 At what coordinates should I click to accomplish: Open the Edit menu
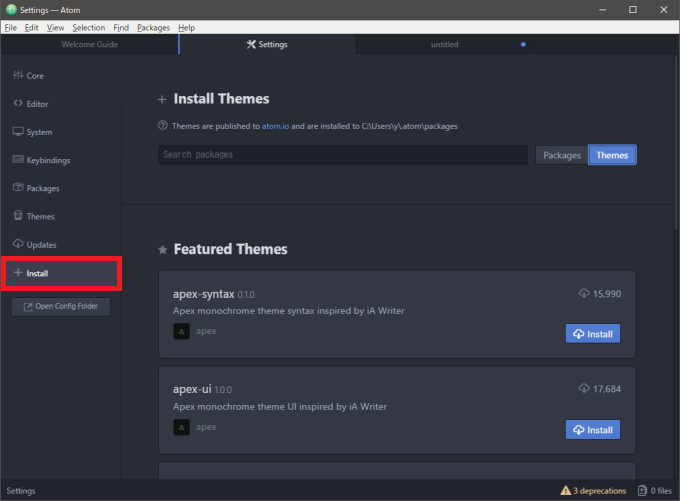(31, 28)
